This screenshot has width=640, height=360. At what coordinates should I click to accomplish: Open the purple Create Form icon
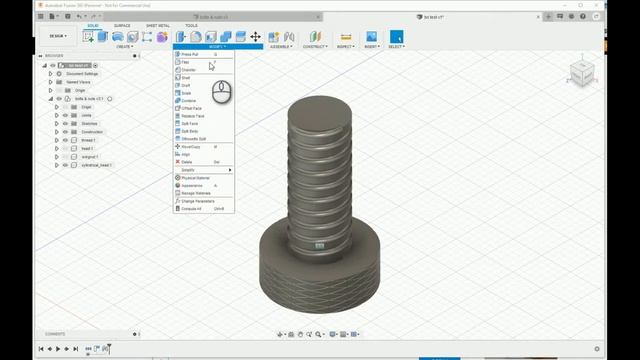(x=162, y=37)
